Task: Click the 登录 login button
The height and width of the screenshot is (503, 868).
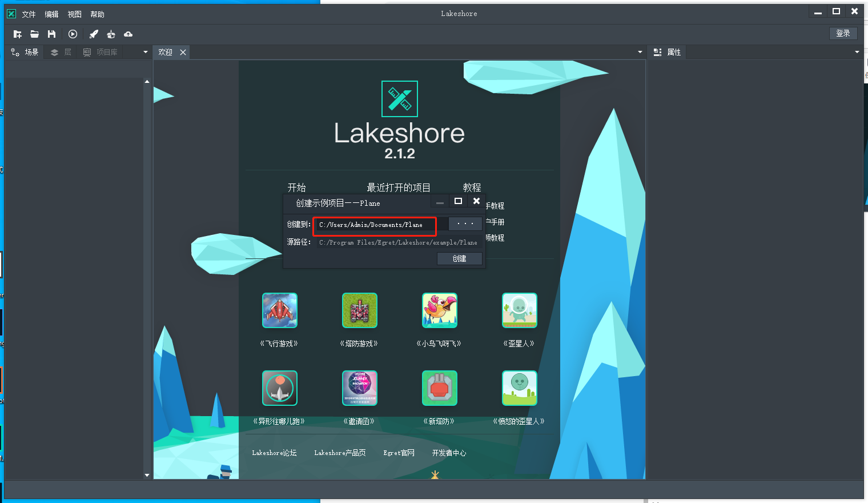Action: coord(843,33)
